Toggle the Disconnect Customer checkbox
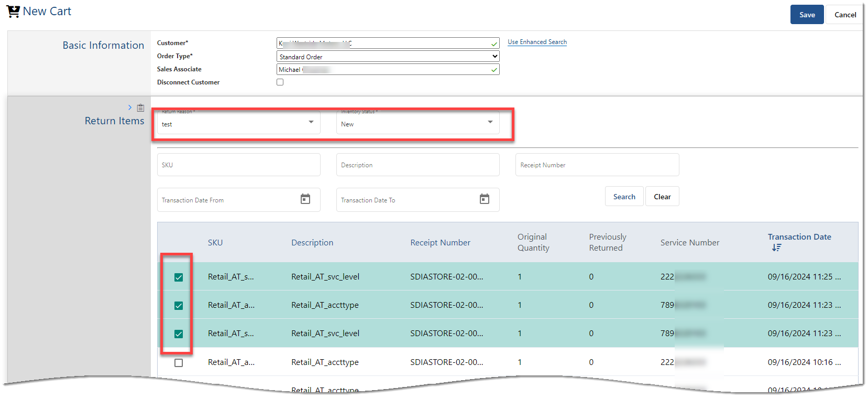 coord(280,82)
